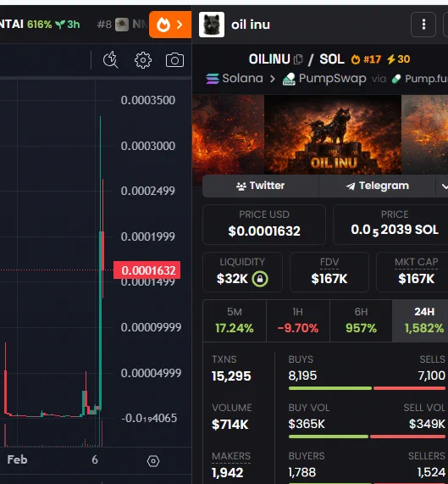Open the three-dot options menu
This screenshot has width=448, height=484.
tap(423, 25)
